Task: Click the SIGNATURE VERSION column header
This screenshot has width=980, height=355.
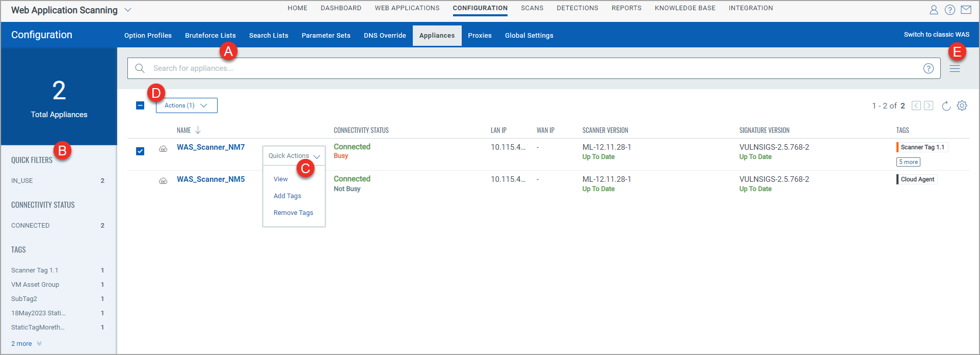Action: pyautogui.click(x=764, y=130)
